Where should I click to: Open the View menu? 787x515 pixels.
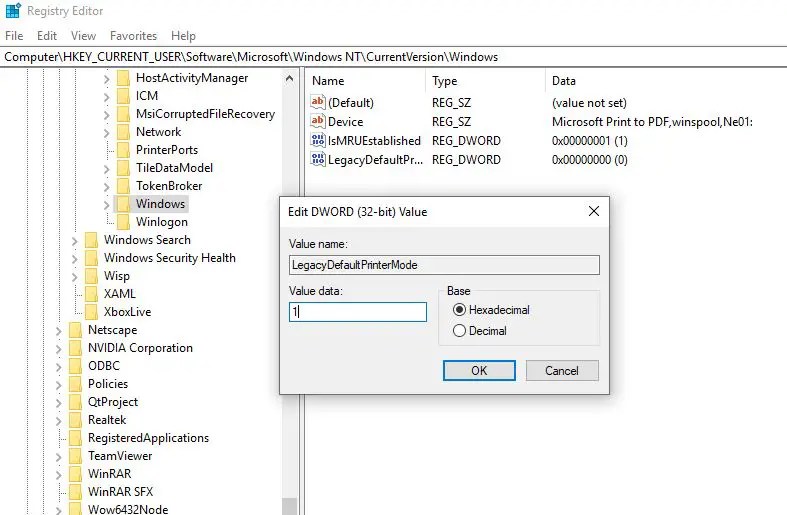coord(83,36)
